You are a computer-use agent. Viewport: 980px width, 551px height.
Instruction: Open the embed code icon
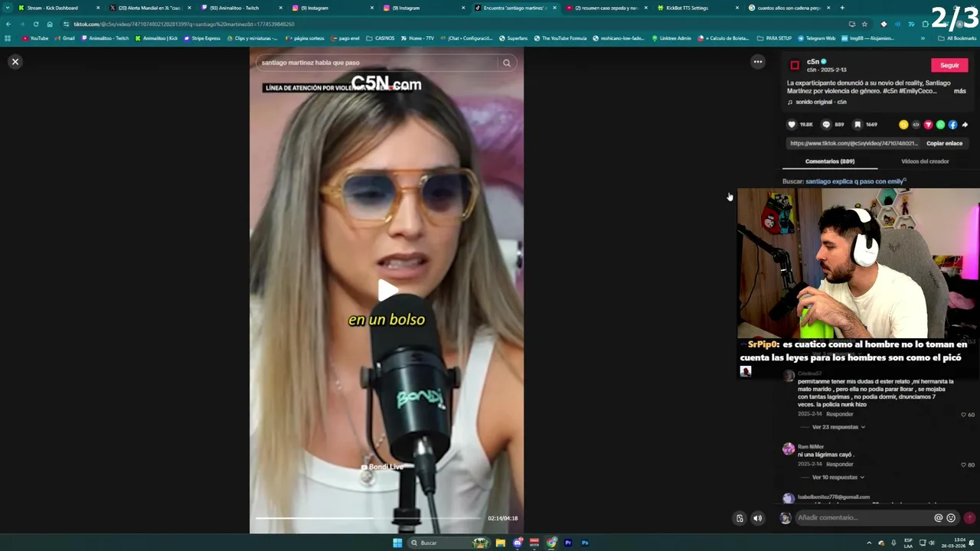coord(916,125)
